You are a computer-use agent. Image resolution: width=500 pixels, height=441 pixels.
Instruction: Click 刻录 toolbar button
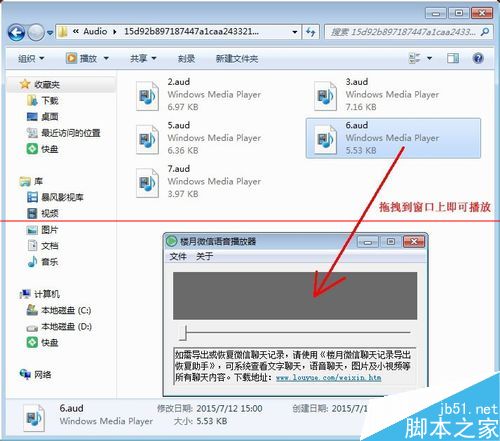(x=186, y=59)
